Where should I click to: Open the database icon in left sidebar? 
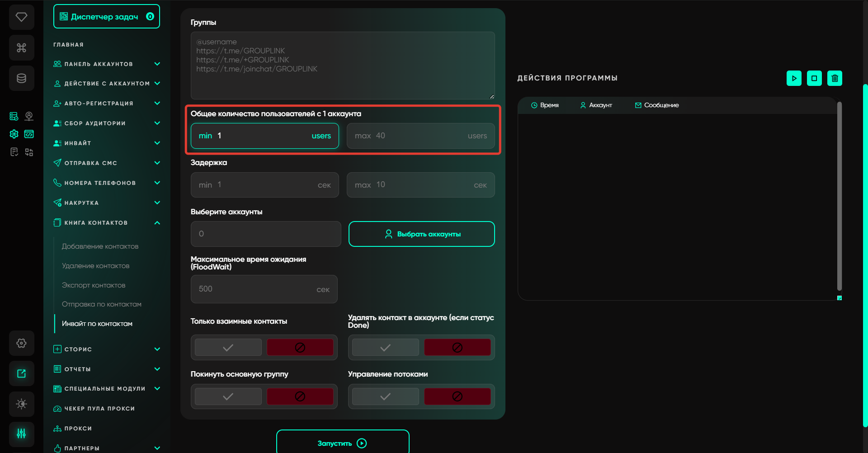tap(21, 78)
